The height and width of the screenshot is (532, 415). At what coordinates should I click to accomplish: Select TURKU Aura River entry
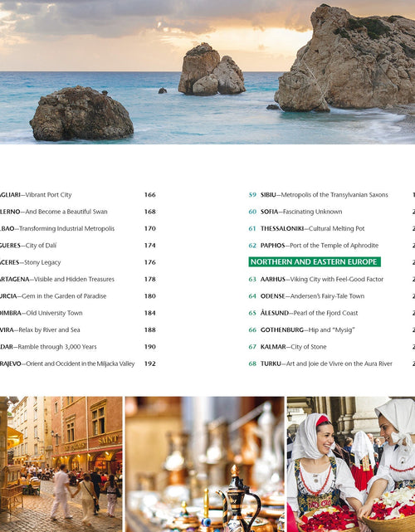point(326,364)
